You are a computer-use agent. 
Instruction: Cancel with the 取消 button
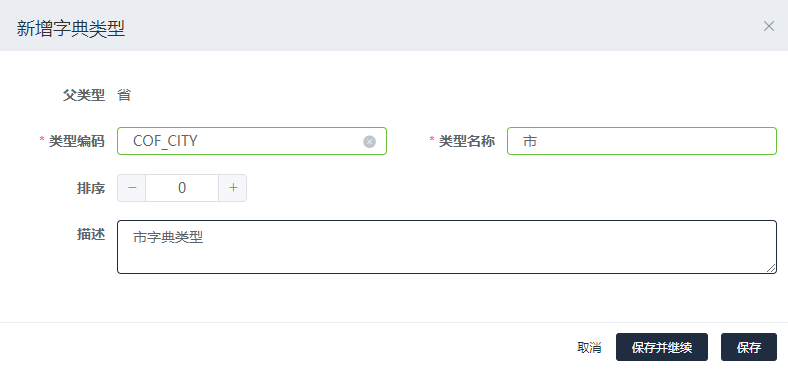point(589,347)
